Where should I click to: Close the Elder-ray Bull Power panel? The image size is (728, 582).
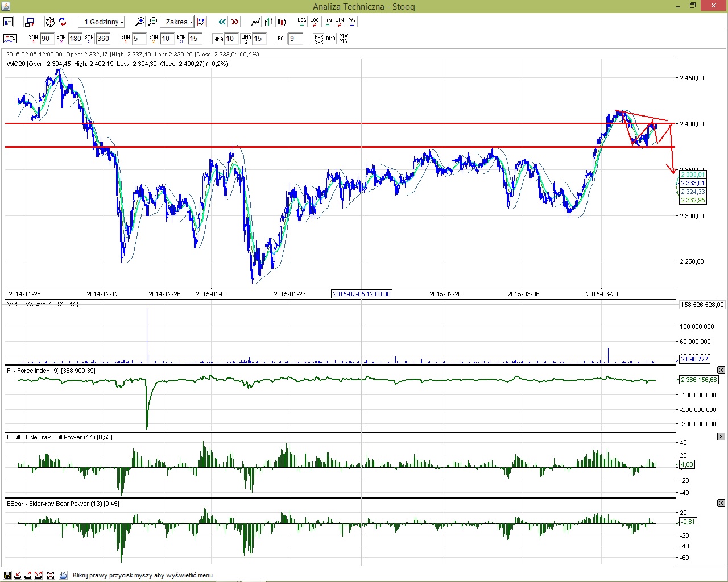pos(721,436)
